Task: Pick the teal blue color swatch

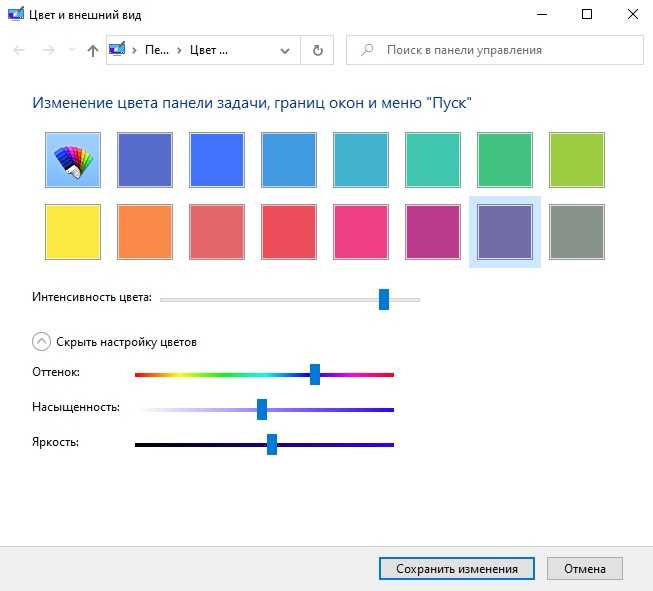Action: (361, 160)
